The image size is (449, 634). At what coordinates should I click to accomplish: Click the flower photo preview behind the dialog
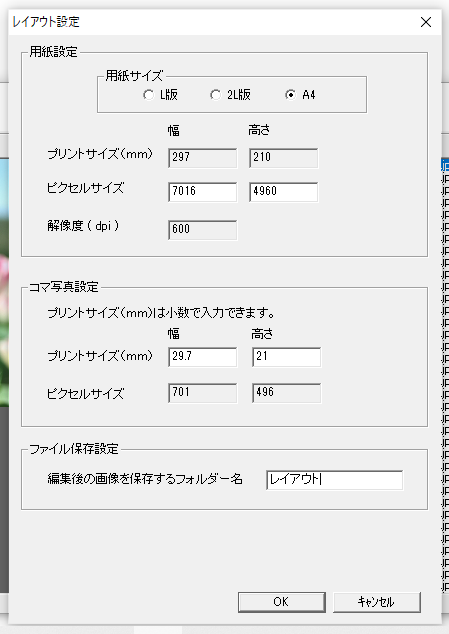(x=4, y=283)
